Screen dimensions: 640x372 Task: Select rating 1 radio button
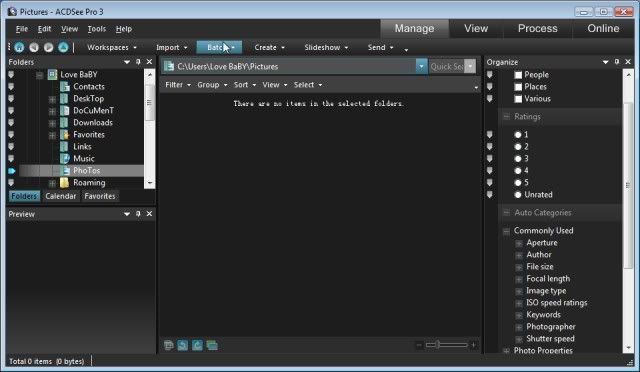[x=518, y=135]
